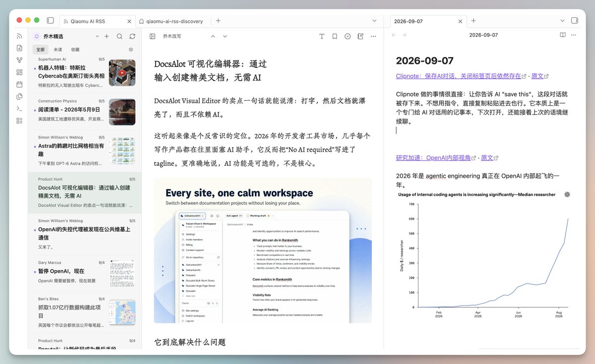Open note more options menu
Screen dimensions: 595x364
[x=574, y=35]
